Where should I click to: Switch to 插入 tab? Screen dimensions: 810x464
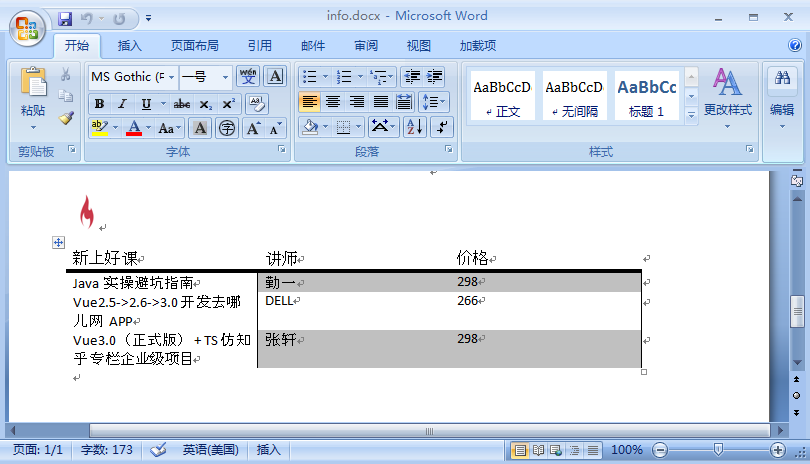coord(129,46)
